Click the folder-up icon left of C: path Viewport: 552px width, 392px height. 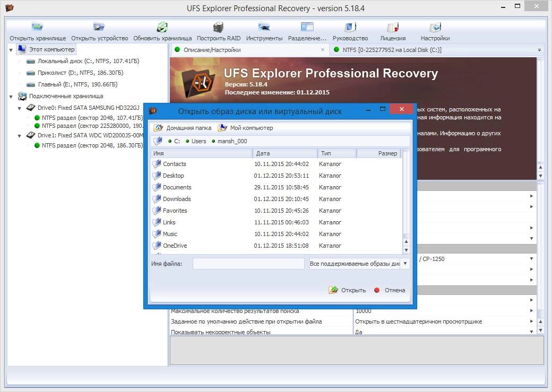pos(158,141)
